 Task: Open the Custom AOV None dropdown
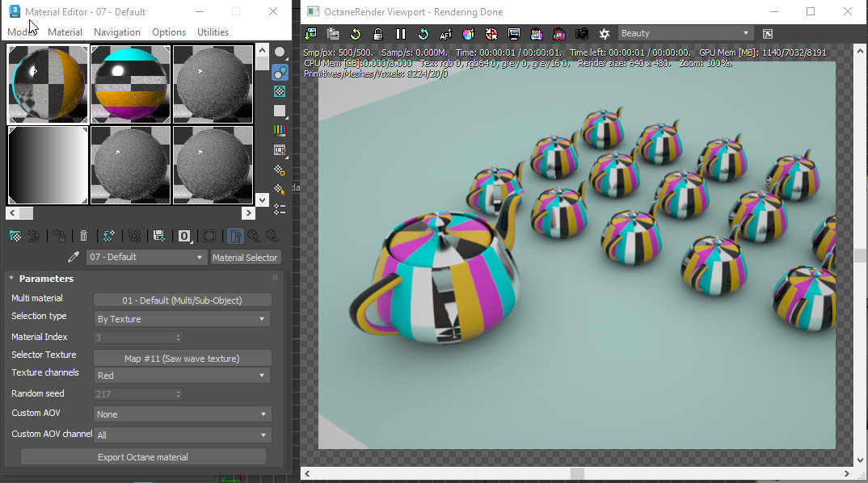(x=182, y=414)
